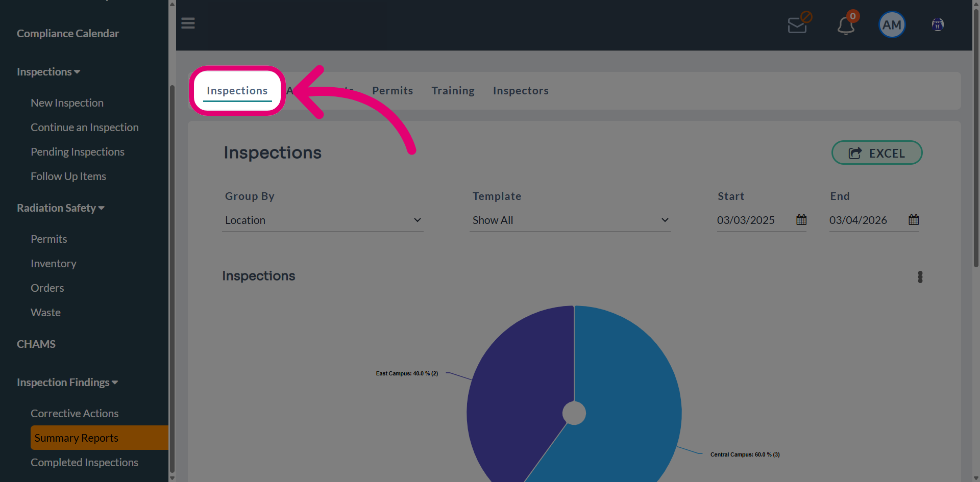Open Waste in sidebar
Viewport: 980px width, 482px height.
[45, 313]
